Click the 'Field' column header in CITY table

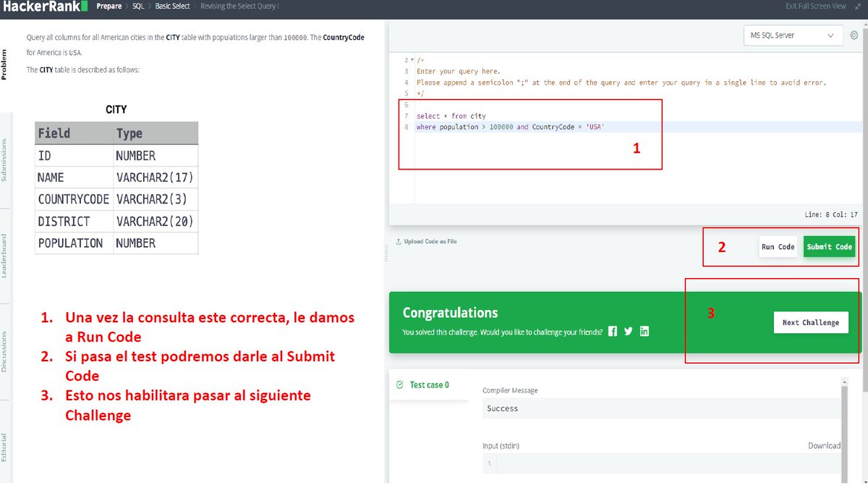coord(75,133)
